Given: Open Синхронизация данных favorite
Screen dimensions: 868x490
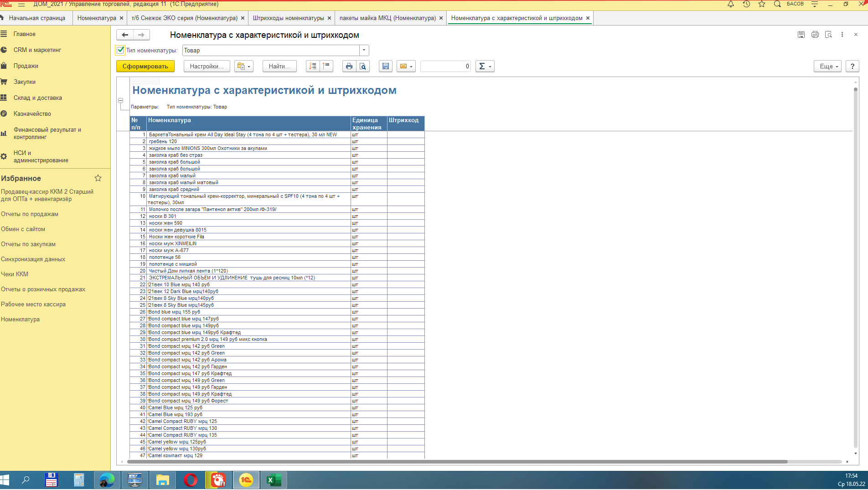Looking at the screenshot, I should 33,259.
